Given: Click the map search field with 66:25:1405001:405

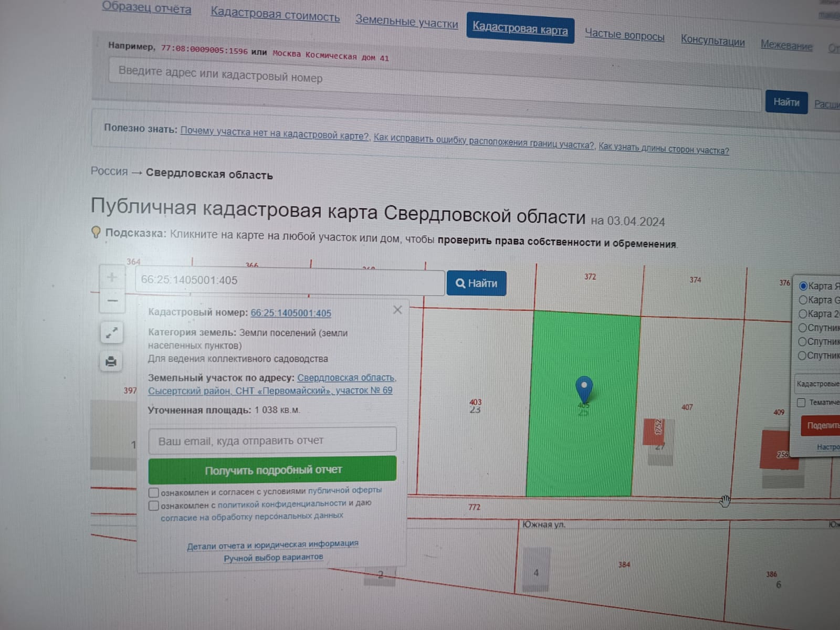Looking at the screenshot, I should click(290, 281).
